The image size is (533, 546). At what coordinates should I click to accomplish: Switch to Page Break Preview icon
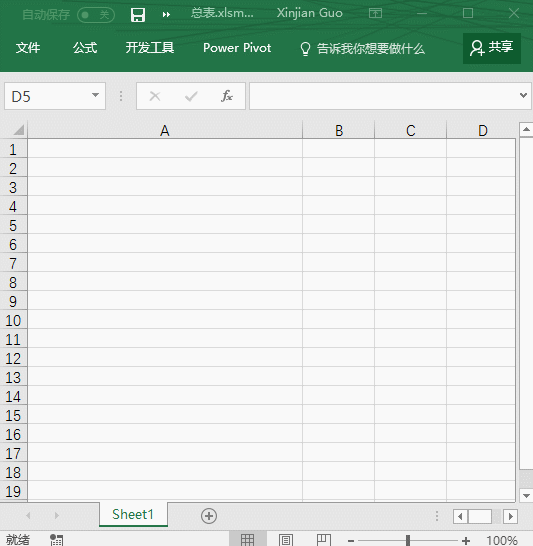coord(323,540)
